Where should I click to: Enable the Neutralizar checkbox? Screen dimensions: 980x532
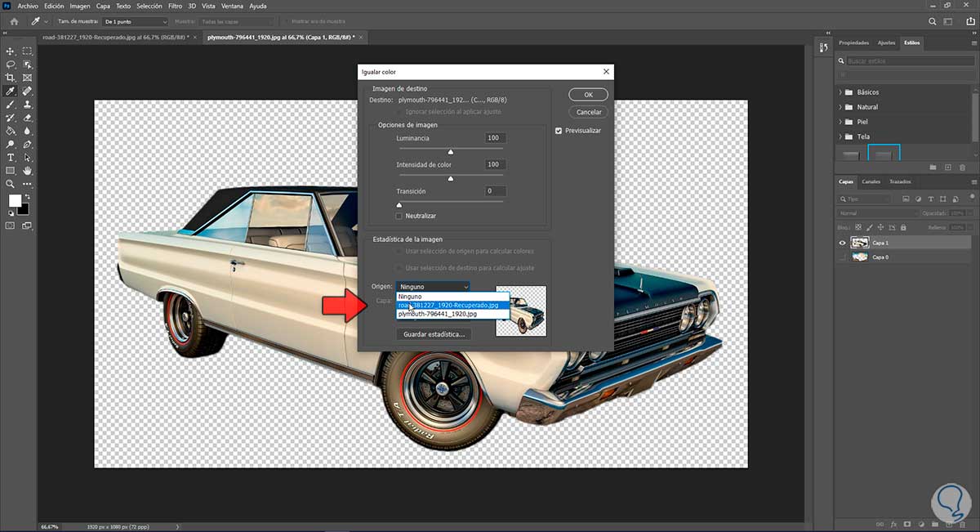click(x=399, y=216)
